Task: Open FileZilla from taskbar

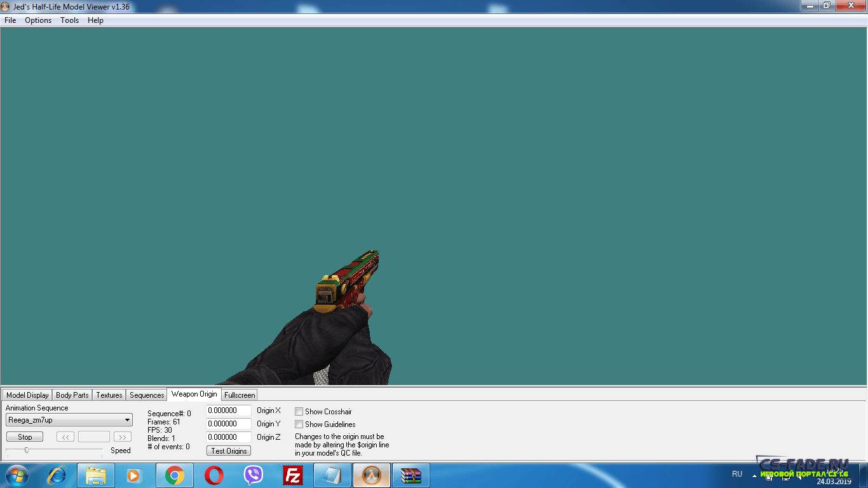Action: click(293, 475)
